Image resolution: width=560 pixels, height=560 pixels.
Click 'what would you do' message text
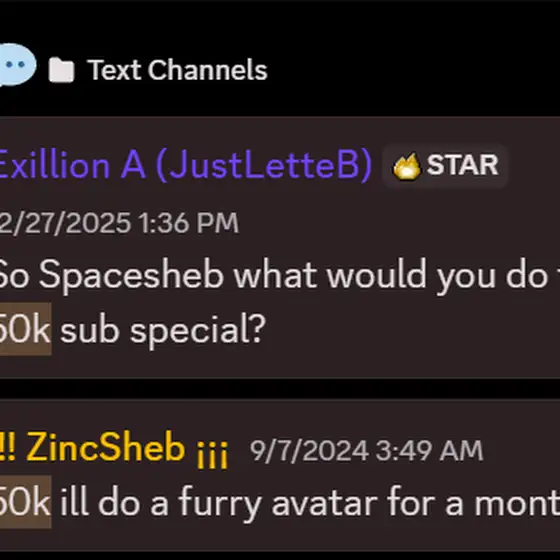click(x=390, y=276)
